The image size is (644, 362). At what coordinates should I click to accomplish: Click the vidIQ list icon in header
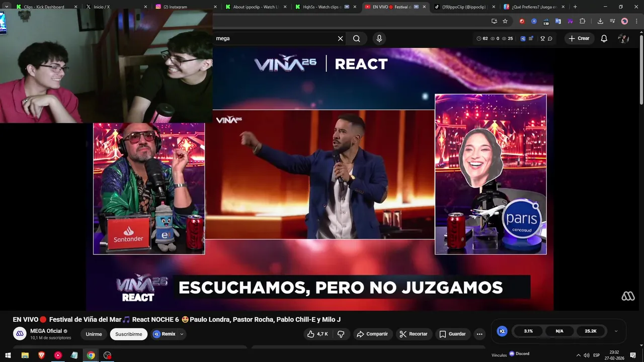[x=531, y=38]
